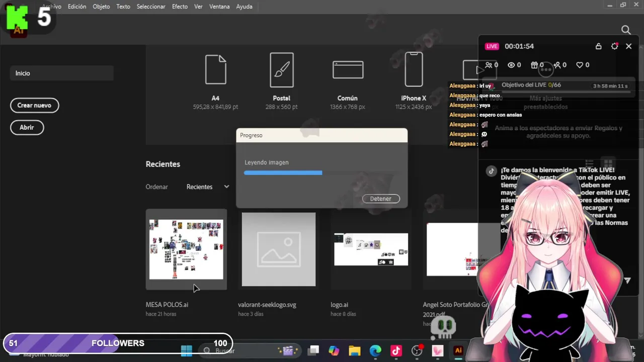Image resolution: width=644 pixels, height=362 pixels.
Task: Open the valorant-seeklogo.svg thumbnail
Action: click(x=279, y=249)
